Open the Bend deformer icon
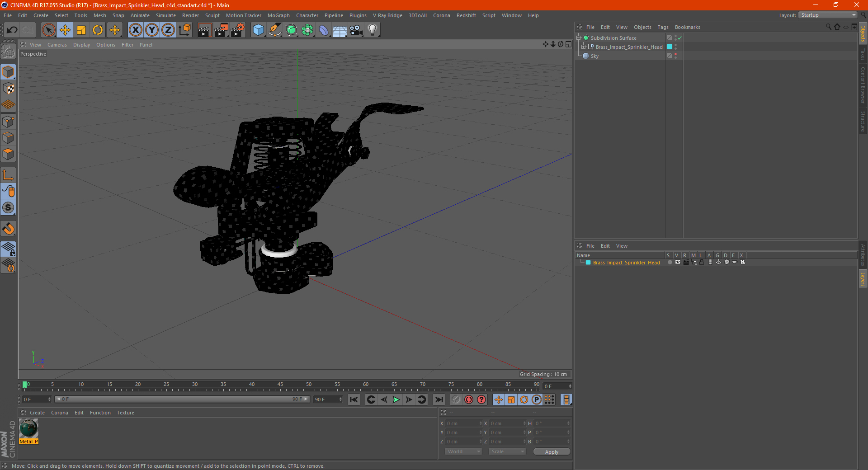Viewport: 868px width, 470px height. [324, 30]
